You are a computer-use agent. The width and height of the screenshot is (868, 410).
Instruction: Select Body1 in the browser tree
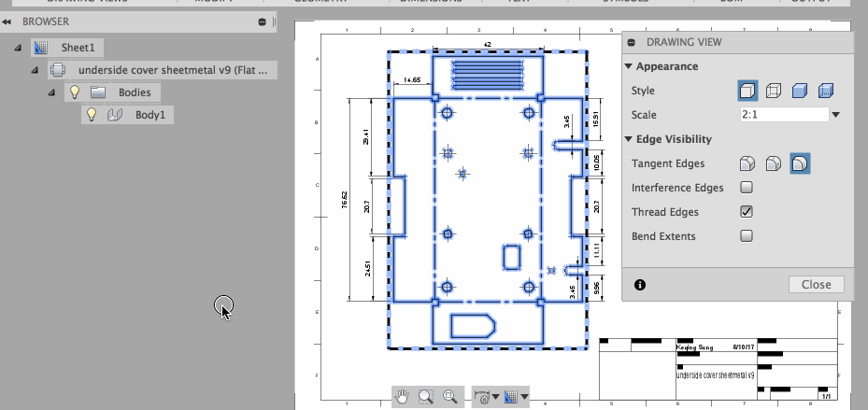tap(150, 115)
